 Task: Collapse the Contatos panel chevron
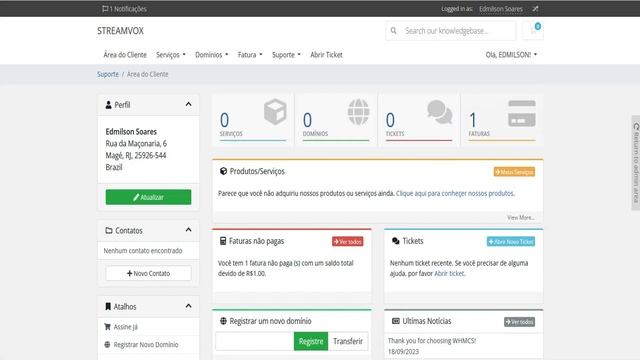point(188,230)
